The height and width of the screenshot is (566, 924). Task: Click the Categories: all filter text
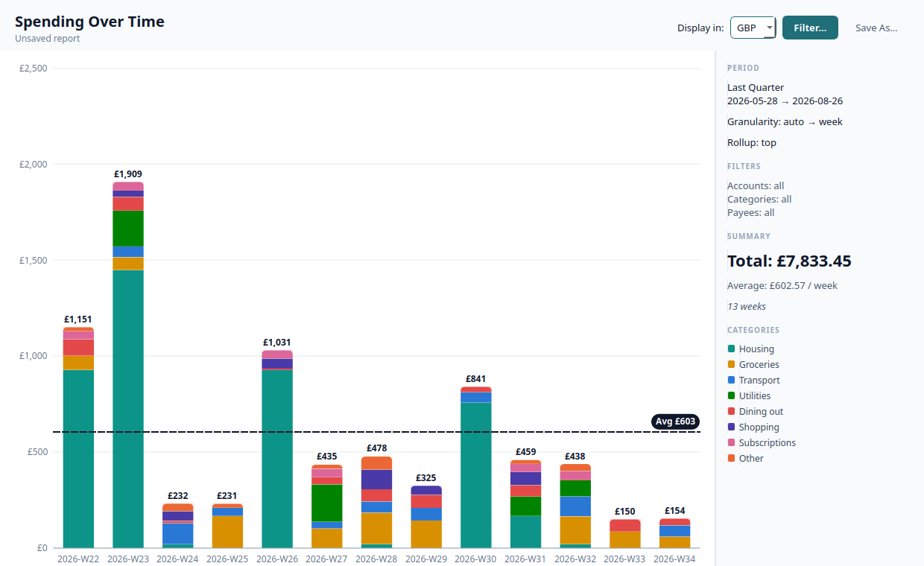[759, 199]
